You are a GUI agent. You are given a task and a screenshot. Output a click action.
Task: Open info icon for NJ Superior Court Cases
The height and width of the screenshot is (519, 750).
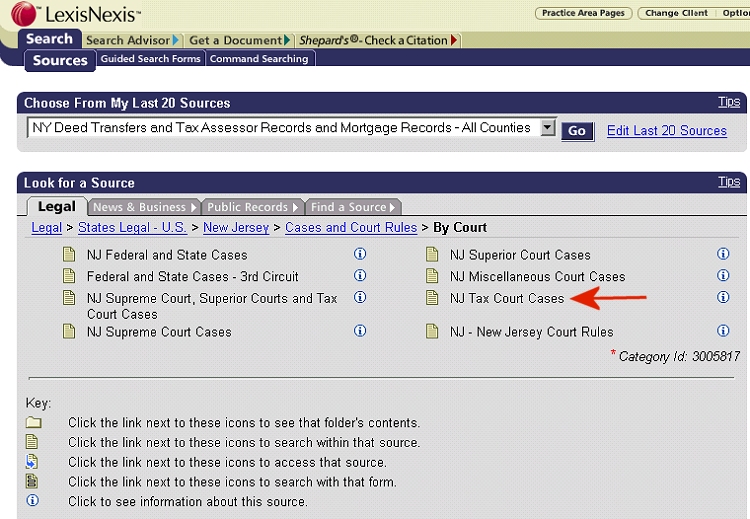[723, 254]
